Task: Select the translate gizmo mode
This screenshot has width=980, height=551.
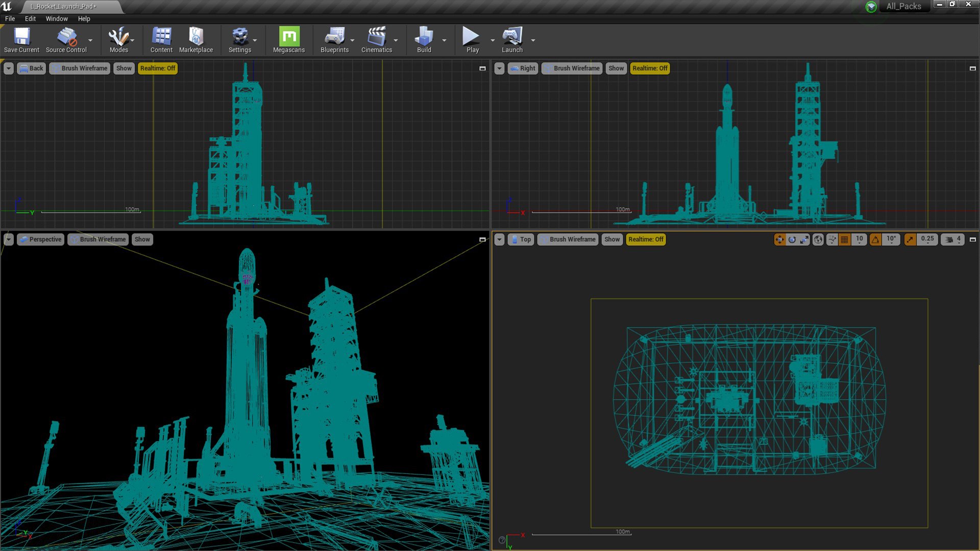Action: click(x=779, y=239)
